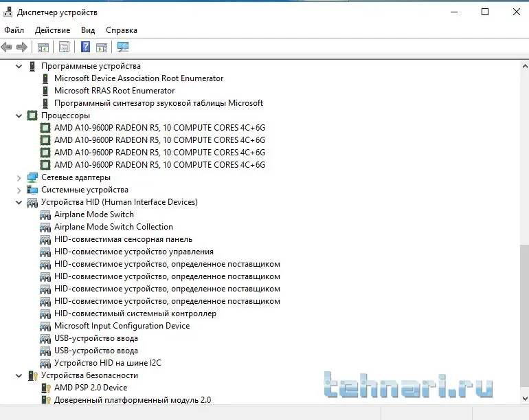Viewport: 529px width, 420px height.
Task: Open the Справка menu
Action: coord(122,30)
